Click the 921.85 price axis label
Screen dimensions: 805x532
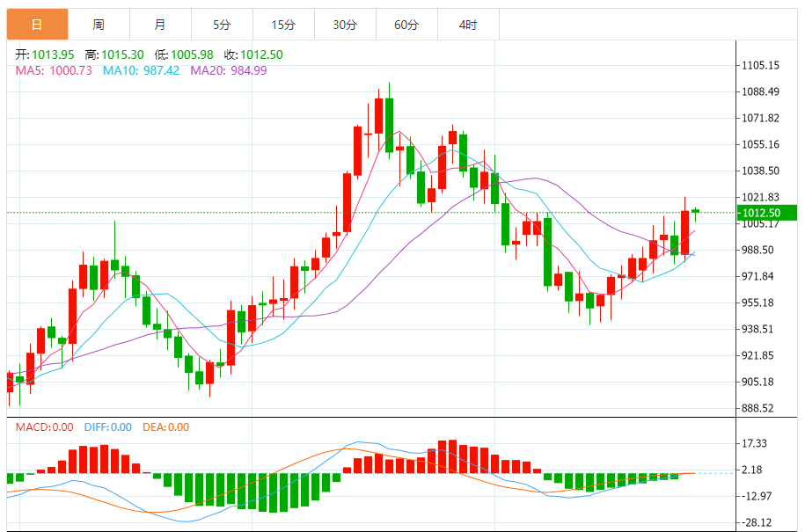(x=757, y=355)
